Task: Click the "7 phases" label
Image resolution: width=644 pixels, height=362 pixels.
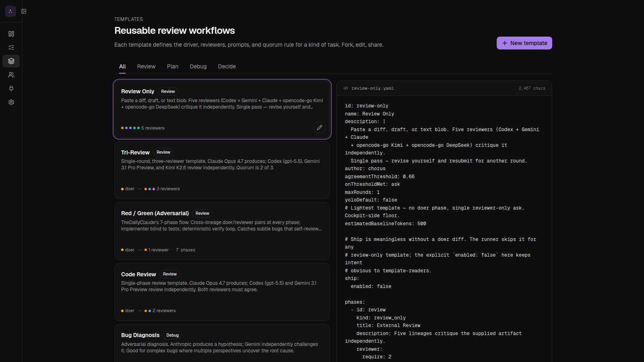Action: (x=186, y=250)
